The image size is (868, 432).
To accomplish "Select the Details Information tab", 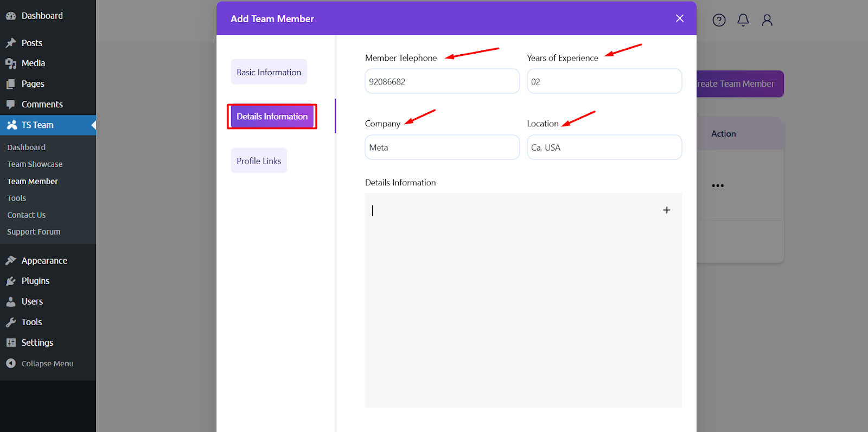I will click(x=272, y=117).
